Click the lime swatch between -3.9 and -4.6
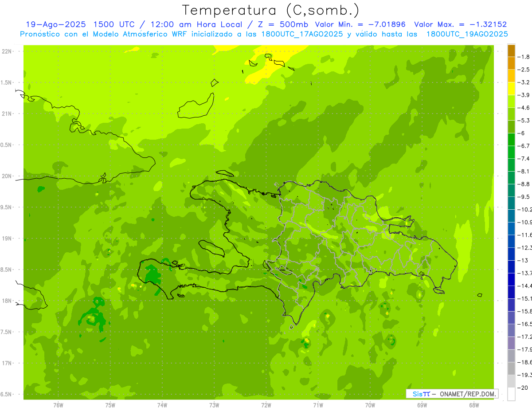This screenshot has width=532, height=411. point(512,102)
